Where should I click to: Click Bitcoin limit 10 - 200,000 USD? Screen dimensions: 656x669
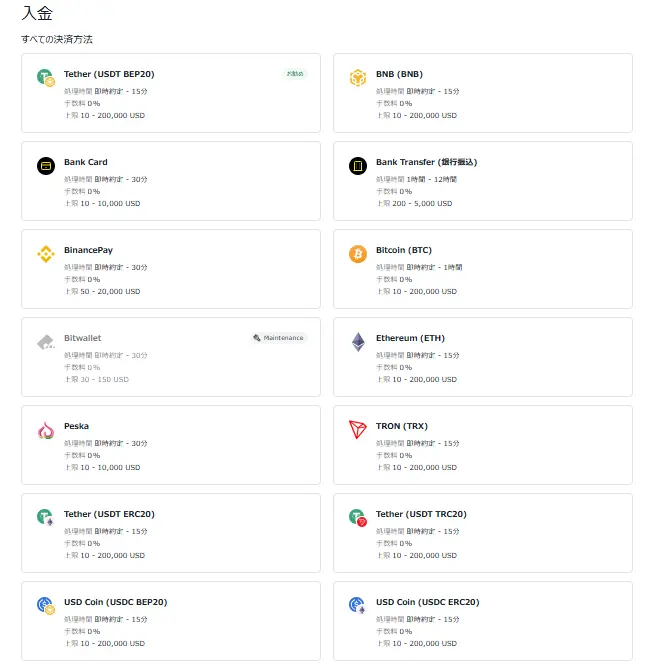416,291
